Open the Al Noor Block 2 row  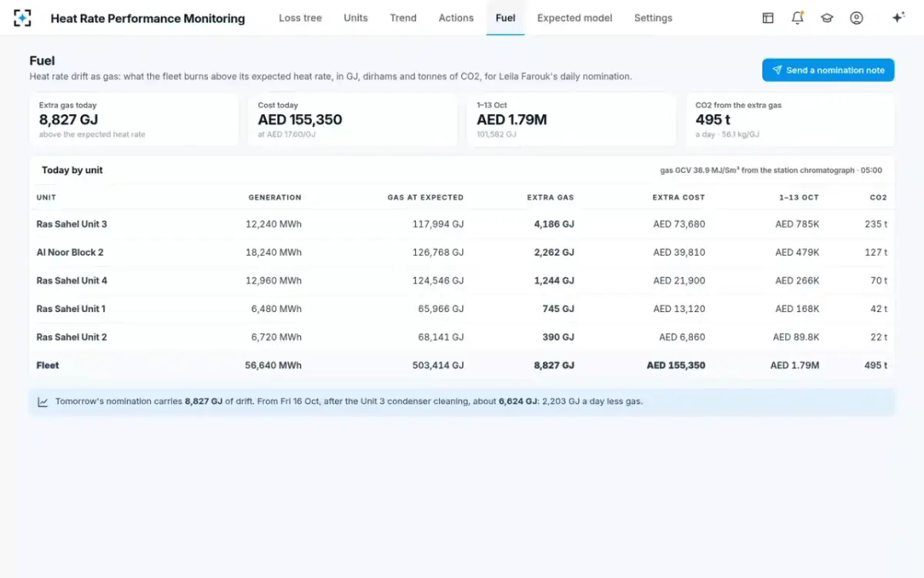tap(462, 252)
